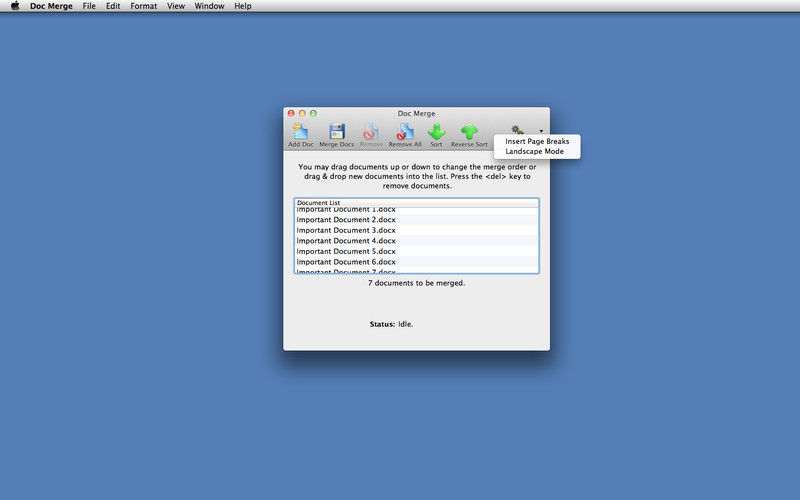Screen dimensions: 800x500
Task: Open the File menu
Action: (x=89, y=6)
